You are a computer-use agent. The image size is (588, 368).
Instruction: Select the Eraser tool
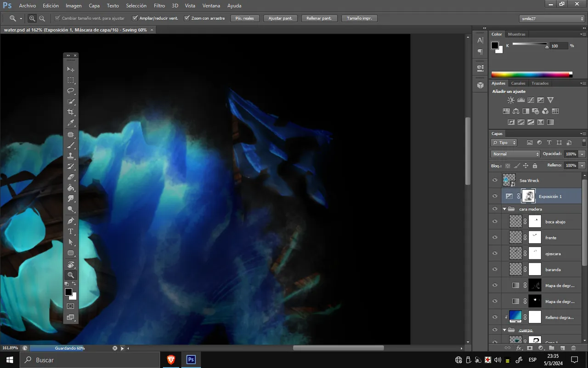click(x=71, y=177)
